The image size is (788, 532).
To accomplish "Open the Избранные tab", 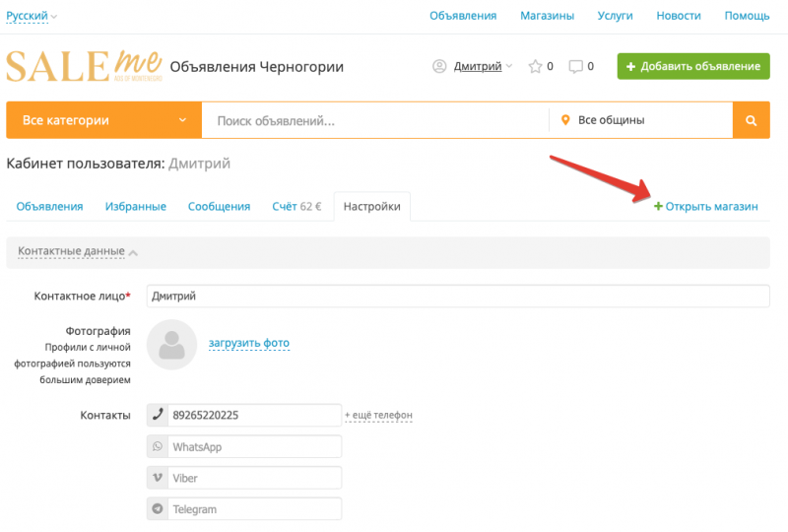I will 137,207.
